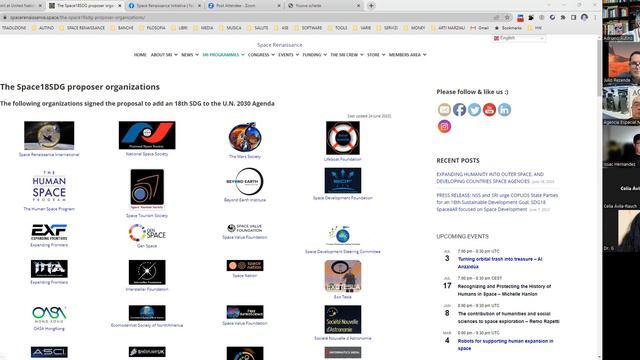The image size is (640, 360).
Task: Click the Beyond Earth Institute logo
Action: (245, 181)
